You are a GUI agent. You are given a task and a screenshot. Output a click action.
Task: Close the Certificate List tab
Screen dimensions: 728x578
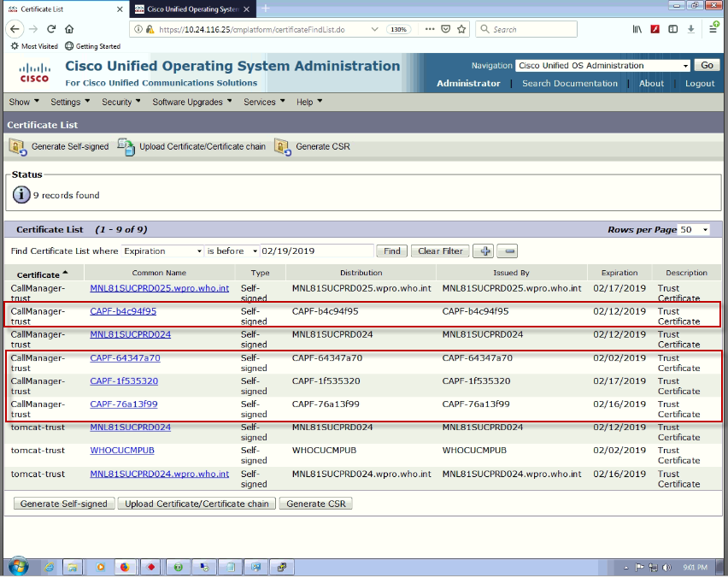(x=120, y=9)
